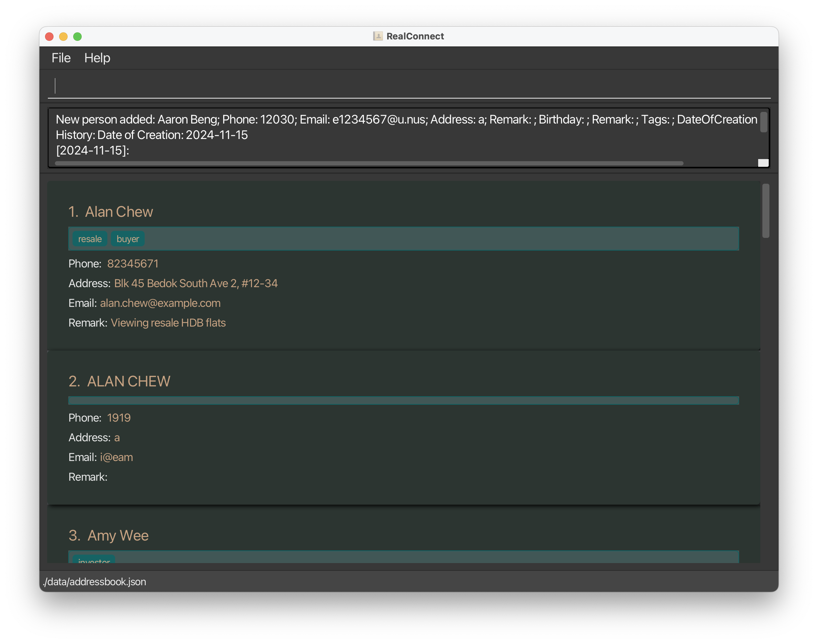
Task: Select the ALAN CHEW second contact card
Action: [x=128, y=381]
